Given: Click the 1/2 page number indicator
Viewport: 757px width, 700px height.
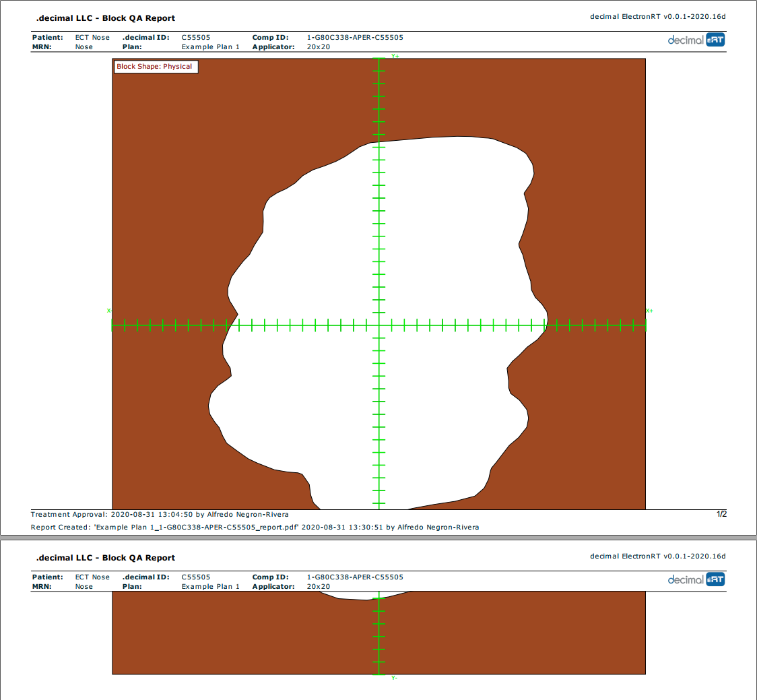Looking at the screenshot, I should click(721, 514).
